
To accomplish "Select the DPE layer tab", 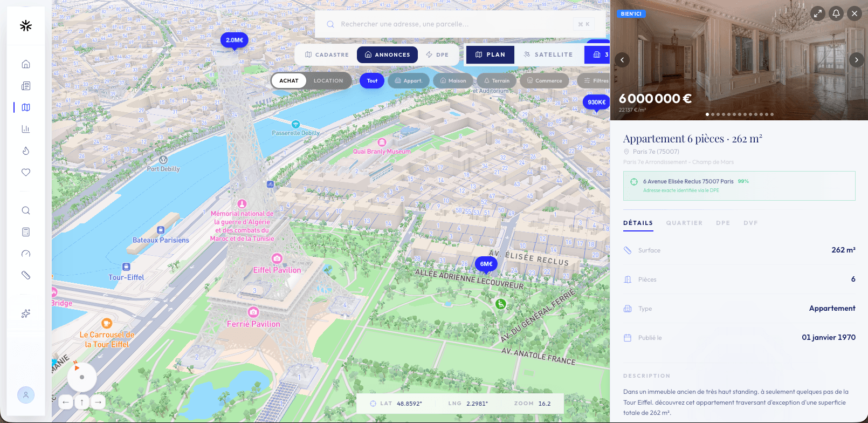I will click(437, 54).
